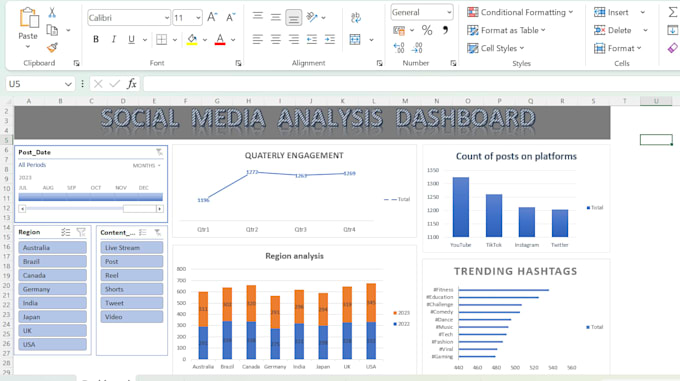Clear filter on Post_Date timeline

pos(159,152)
